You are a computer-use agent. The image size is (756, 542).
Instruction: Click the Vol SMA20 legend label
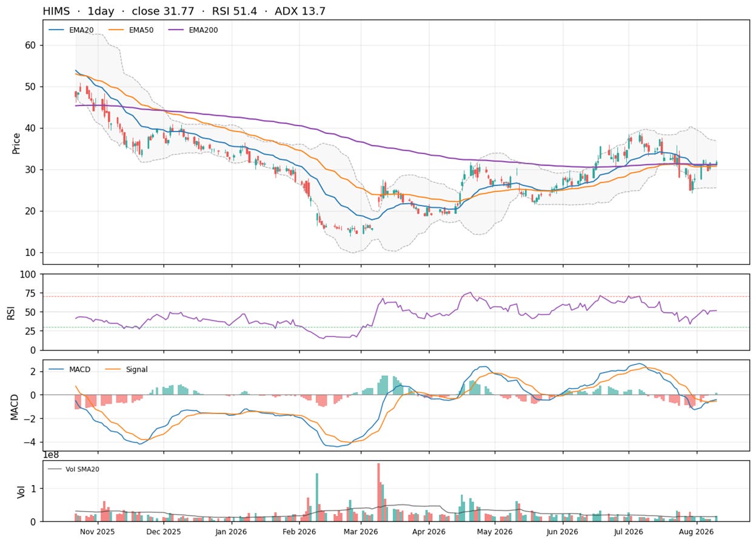coord(82,469)
